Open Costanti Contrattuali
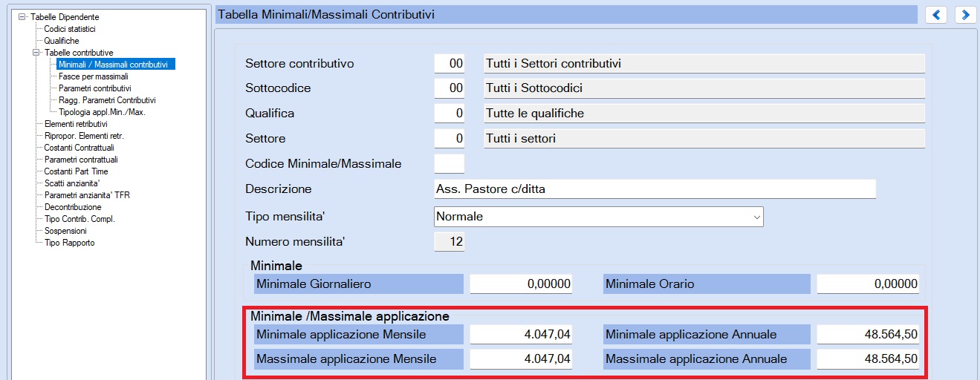The image size is (980, 380). tap(81, 148)
